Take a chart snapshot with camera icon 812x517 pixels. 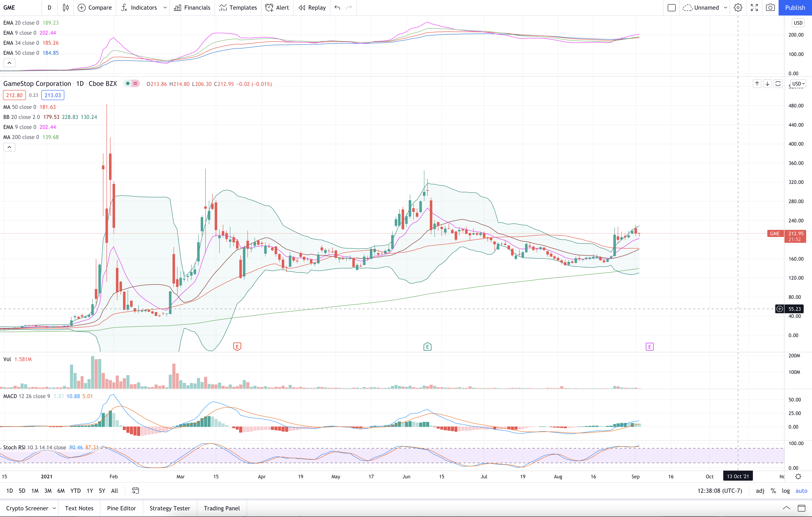click(x=770, y=8)
